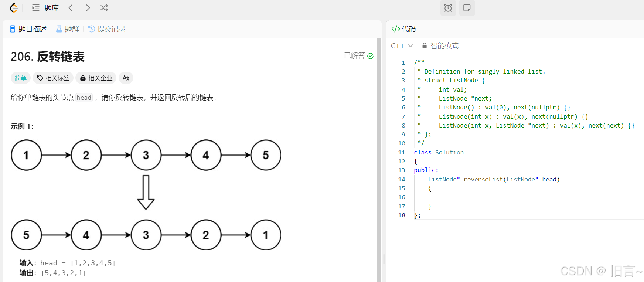Click the 示例 1 heading
Screen dimensions: 644x282
click(x=22, y=126)
